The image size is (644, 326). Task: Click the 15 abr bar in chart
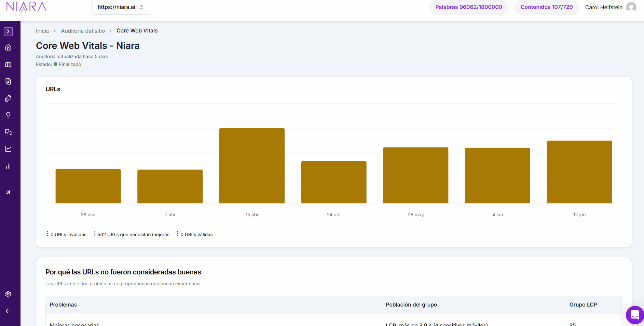[x=252, y=166]
